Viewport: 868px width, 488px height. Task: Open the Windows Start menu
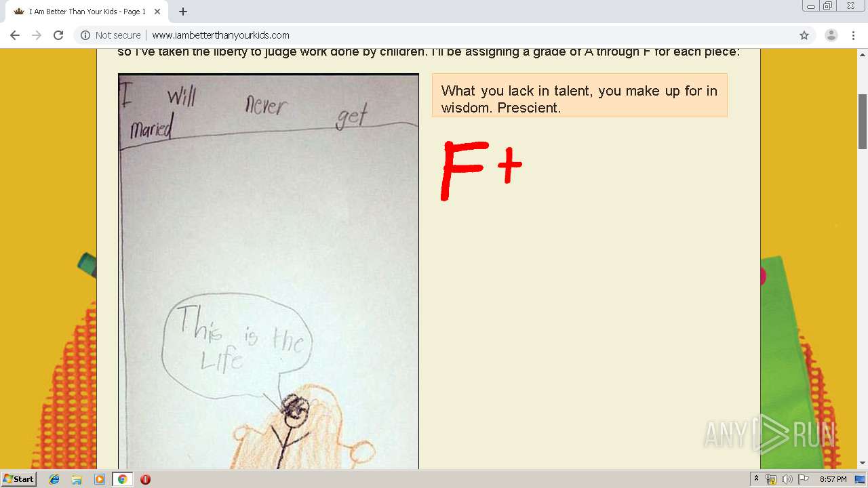tap(18, 479)
